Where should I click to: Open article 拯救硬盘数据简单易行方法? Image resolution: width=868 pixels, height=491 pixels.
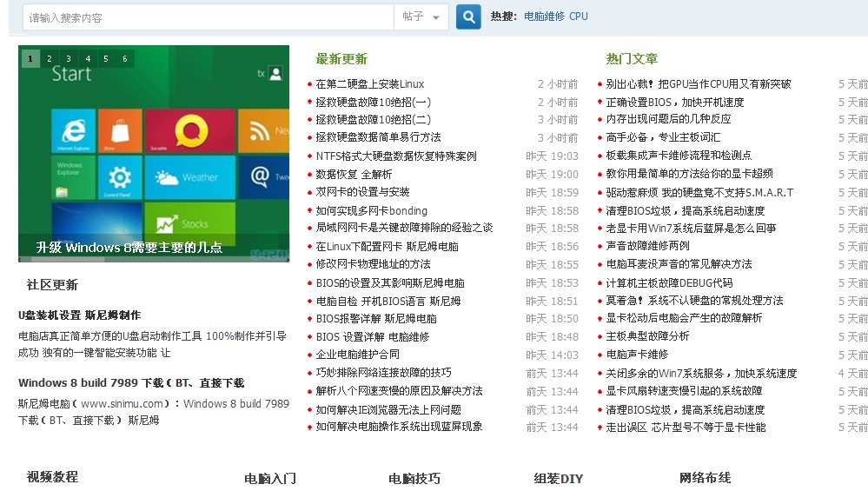click(378, 137)
